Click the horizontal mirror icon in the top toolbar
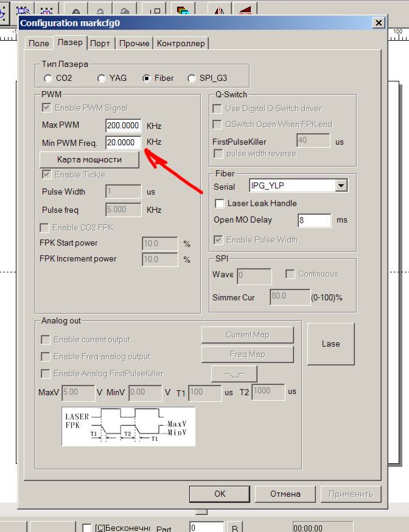Image resolution: width=409 pixels, height=532 pixels. click(x=219, y=9)
